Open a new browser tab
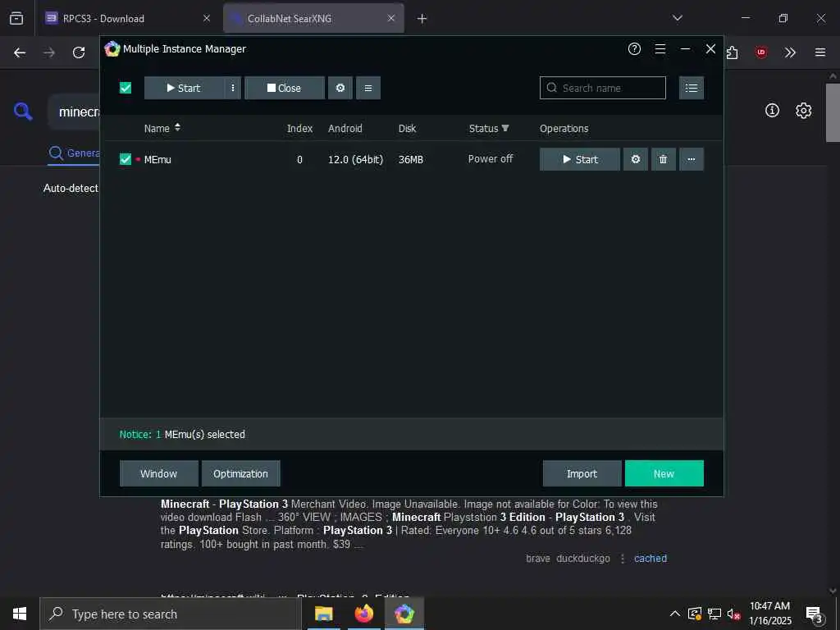Screen dimensions: 840x630 (422, 19)
